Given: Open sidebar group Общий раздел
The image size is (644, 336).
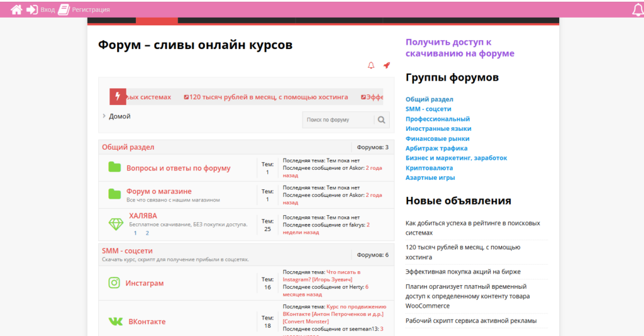Looking at the screenshot, I should 429,99.
